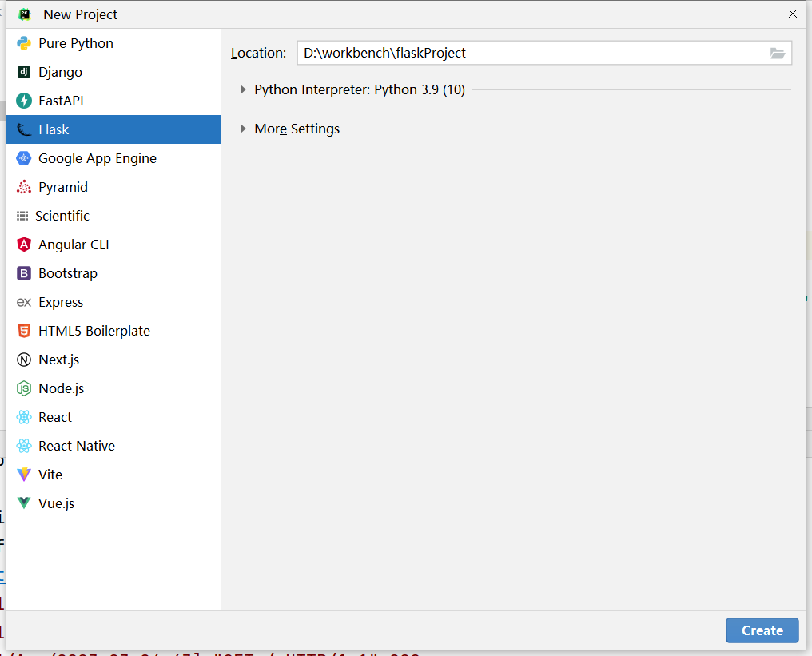The height and width of the screenshot is (656, 812).
Task: Close the New Project dialog
Action: [x=792, y=14]
